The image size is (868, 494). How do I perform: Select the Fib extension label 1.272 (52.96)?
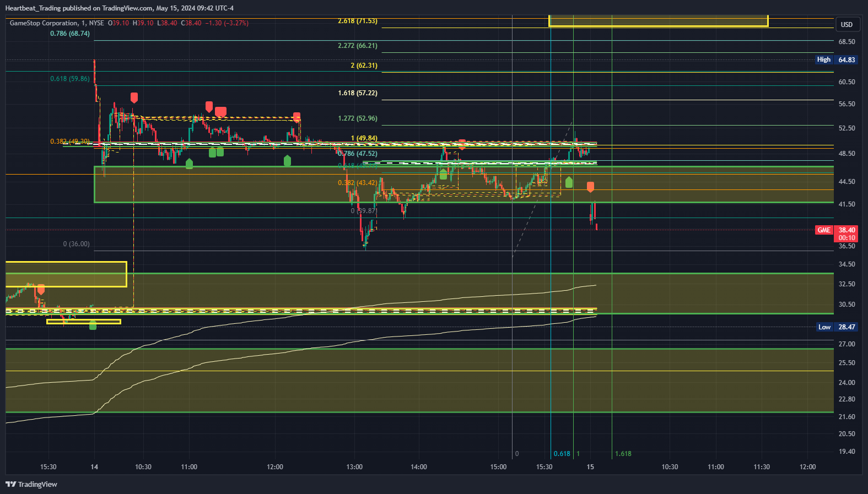click(x=358, y=118)
